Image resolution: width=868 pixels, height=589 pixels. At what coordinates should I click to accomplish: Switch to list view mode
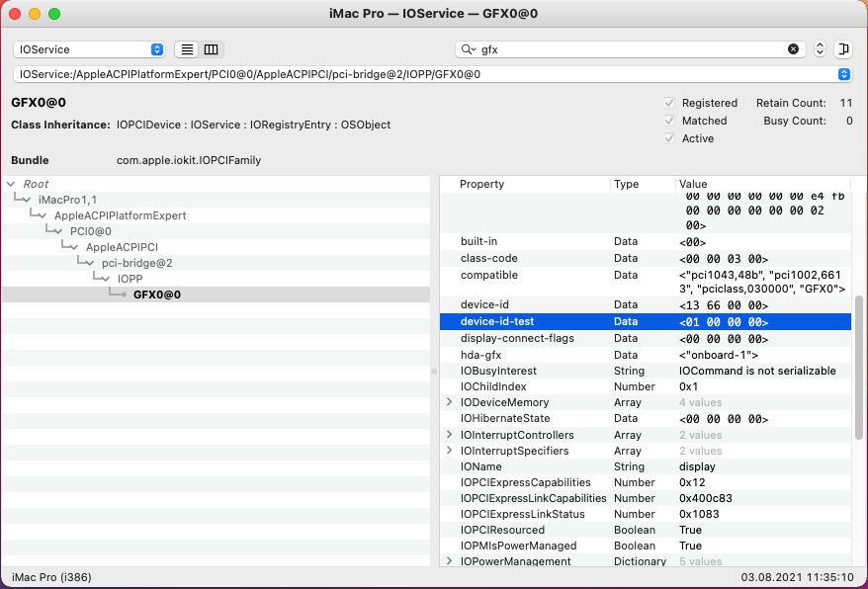(x=187, y=49)
